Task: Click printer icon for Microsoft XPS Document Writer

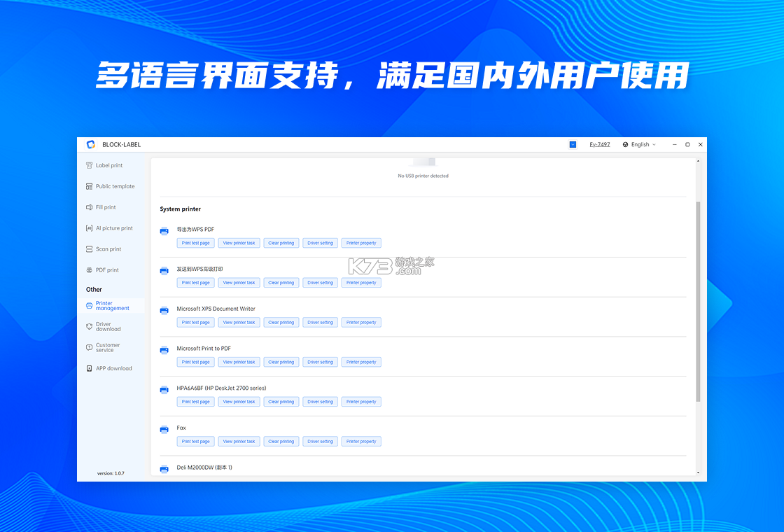Action: coord(164,311)
